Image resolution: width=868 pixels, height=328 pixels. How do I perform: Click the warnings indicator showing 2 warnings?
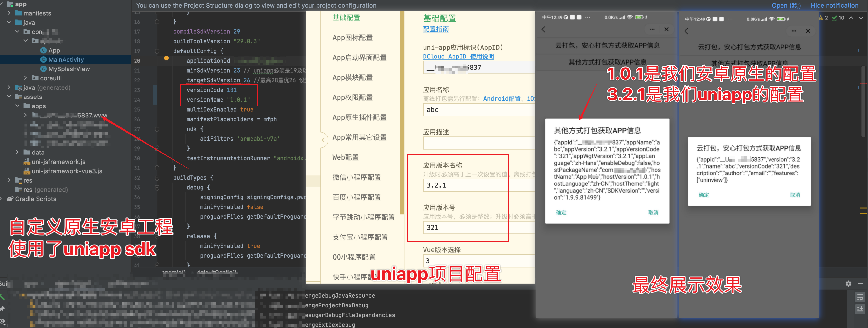[822, 18]
